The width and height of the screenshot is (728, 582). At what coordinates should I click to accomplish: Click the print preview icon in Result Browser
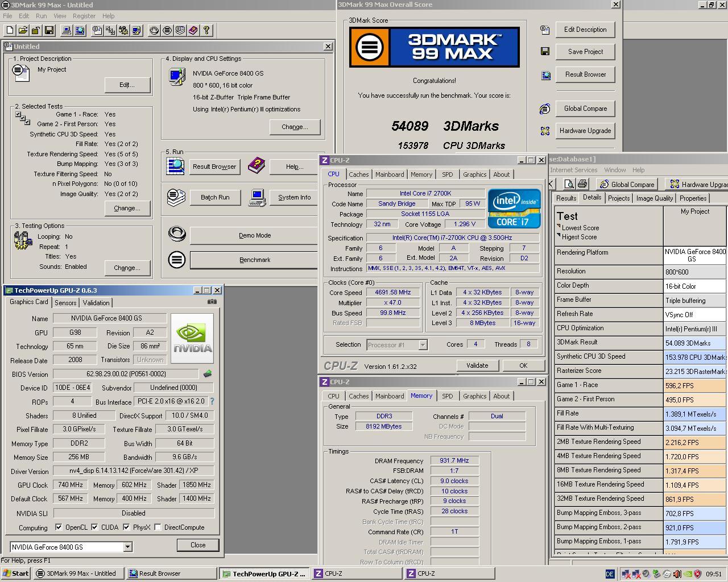click(x=569, y=184)
